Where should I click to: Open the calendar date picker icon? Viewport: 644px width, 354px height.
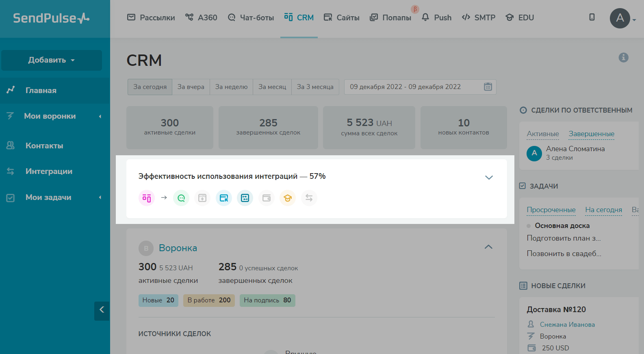click(x=488, y=87)
